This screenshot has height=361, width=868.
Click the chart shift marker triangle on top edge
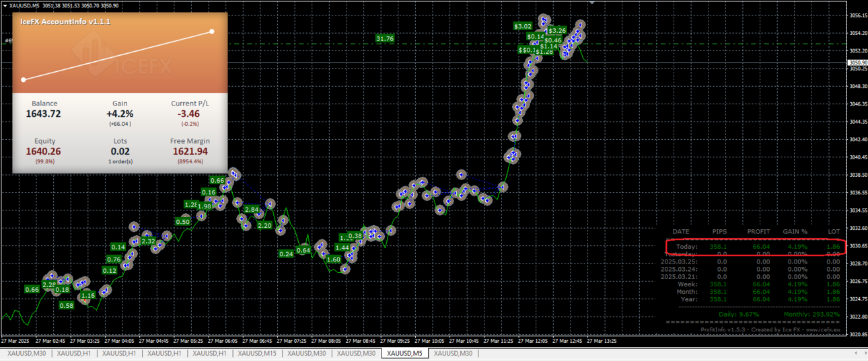click(591, 3)
